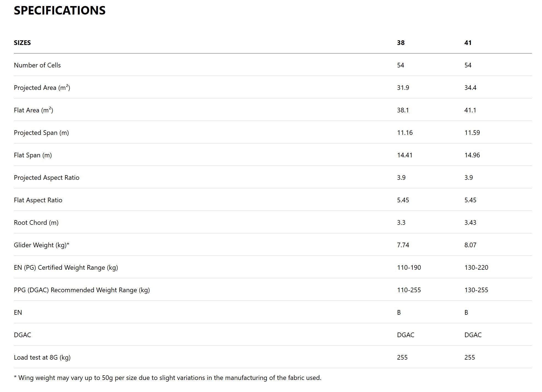The image size is (542, 392).
Task: Select the size 41 column header
Action: pos(468,43)
